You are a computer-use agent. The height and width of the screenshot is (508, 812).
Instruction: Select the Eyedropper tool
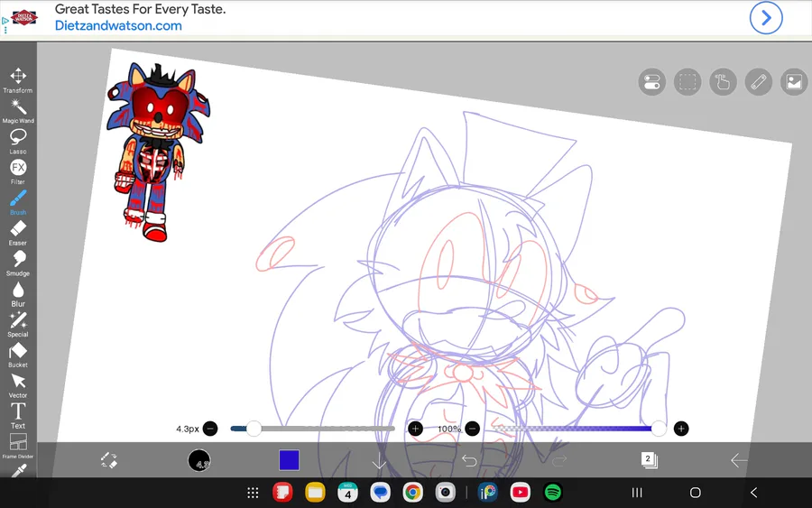(19, 470)
